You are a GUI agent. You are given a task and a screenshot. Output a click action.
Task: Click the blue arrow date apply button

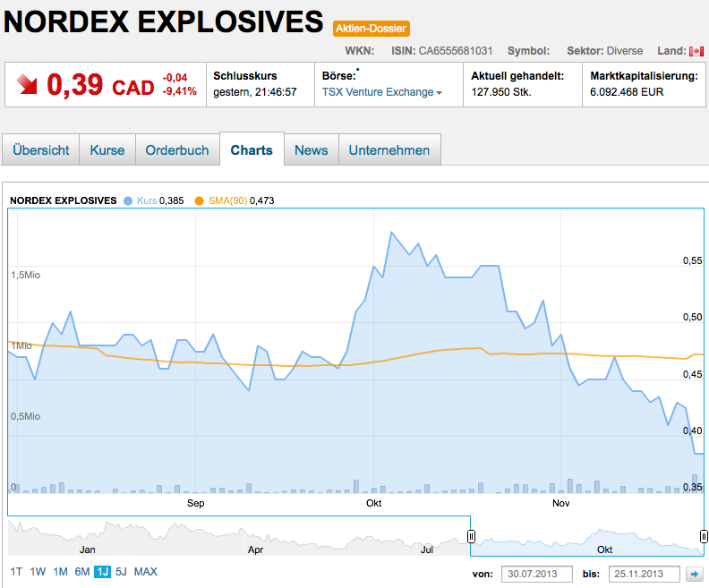coord(695,574)
